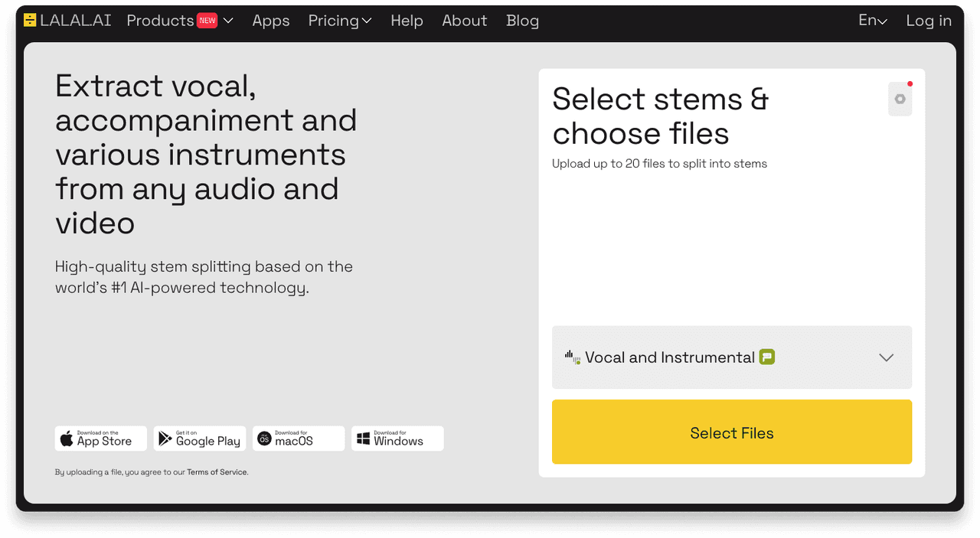This screenshot has width=980, height=538.
Task: Navigate to the Help section
Action: [407, 21]
